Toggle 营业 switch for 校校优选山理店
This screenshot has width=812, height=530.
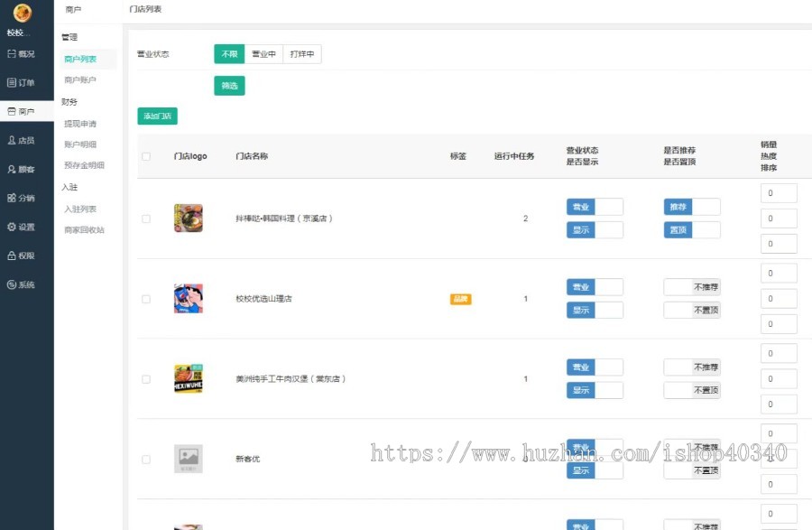pyautogui.click(x=595, y=287)
